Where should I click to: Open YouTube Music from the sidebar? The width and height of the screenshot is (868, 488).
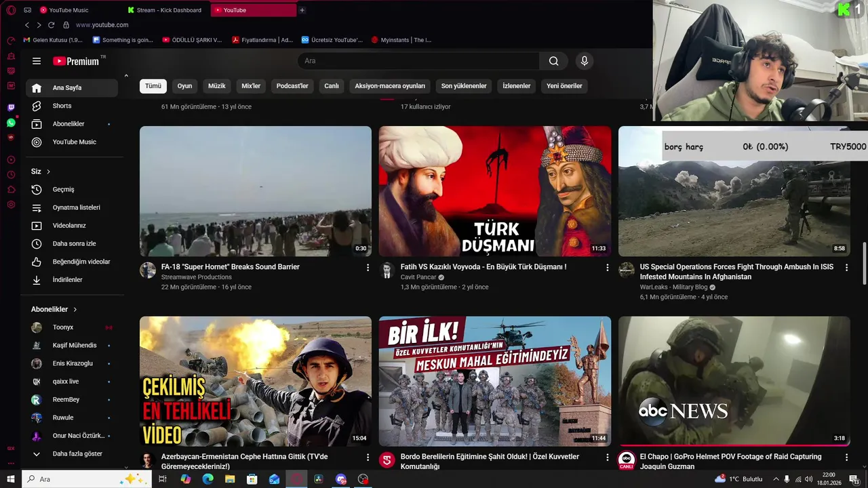tap(72, 142)
